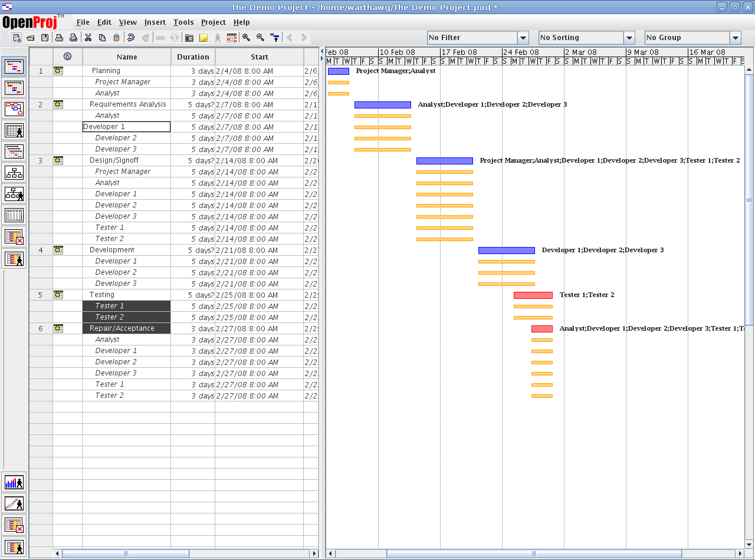Click the Link tasks toolbar icon
Image resolution: width=755 pixels, height=560 pixels.
pos(161,37)
